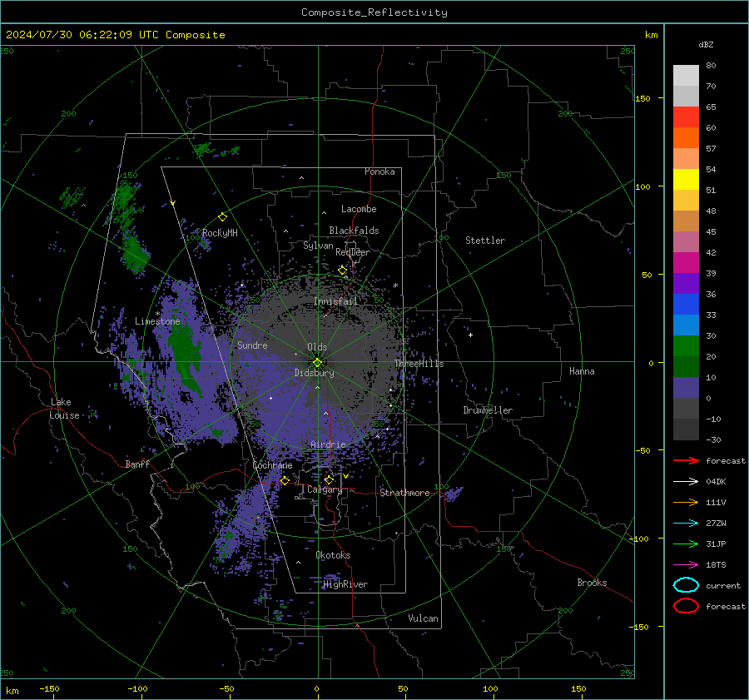Click the 80 value on dBZ scale
The width and height of the screenshot is (749, 700).
(711, 66)
